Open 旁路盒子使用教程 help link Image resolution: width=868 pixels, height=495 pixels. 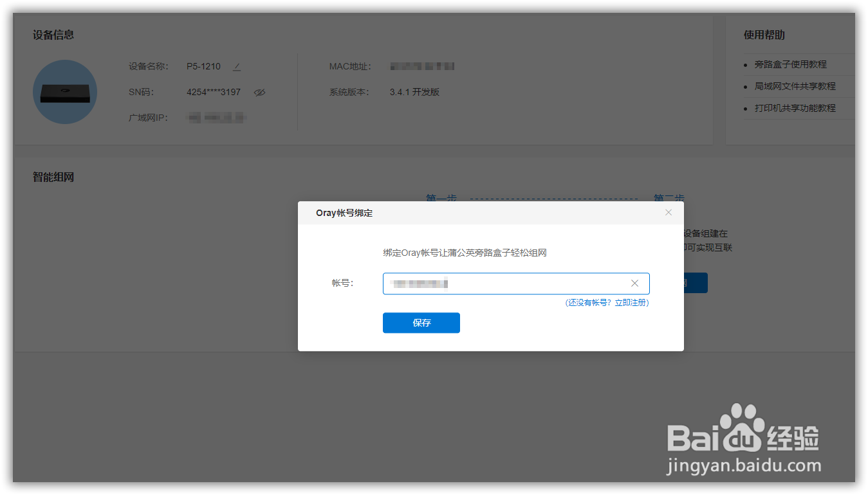[x=791, y=64]
